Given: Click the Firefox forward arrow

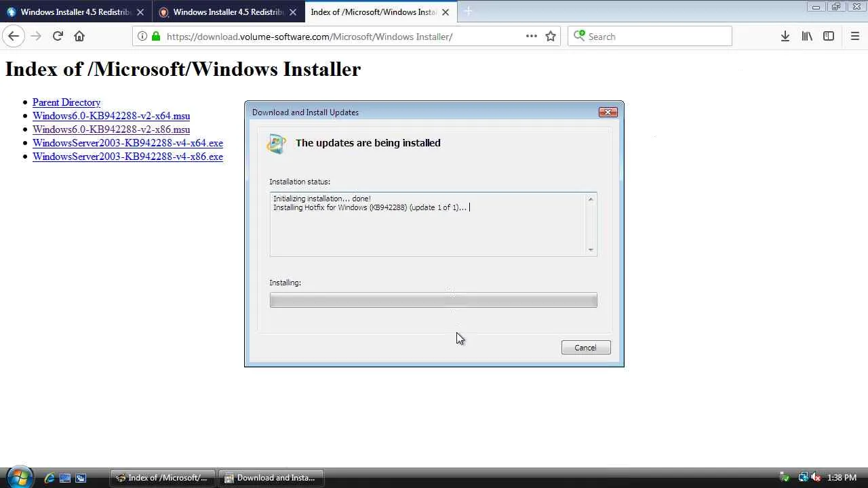Looking at the screenshot, I should (36, 36).
